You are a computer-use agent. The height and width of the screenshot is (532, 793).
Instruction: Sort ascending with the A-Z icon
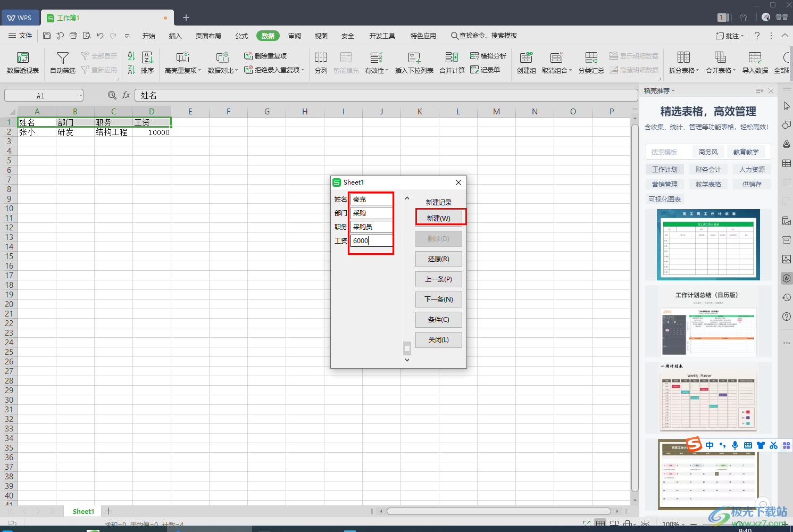pyautogui.click(x=131, y=56)
